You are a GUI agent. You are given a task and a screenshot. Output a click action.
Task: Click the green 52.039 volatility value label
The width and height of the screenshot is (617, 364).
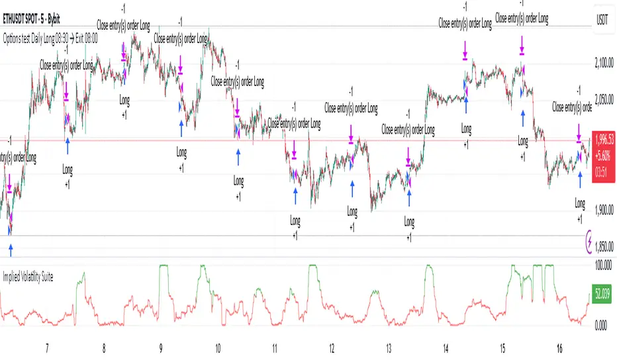tap(602, 294)
